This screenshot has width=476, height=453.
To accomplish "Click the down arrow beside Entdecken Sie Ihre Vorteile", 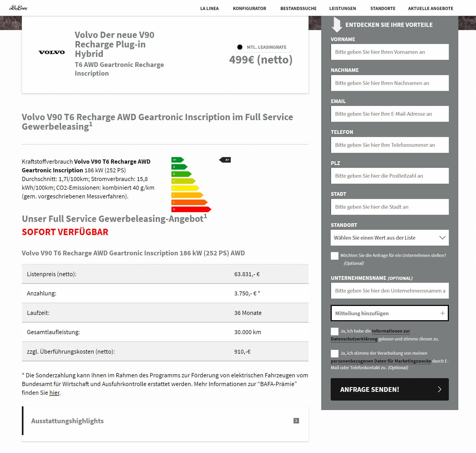I will (337, 25).
